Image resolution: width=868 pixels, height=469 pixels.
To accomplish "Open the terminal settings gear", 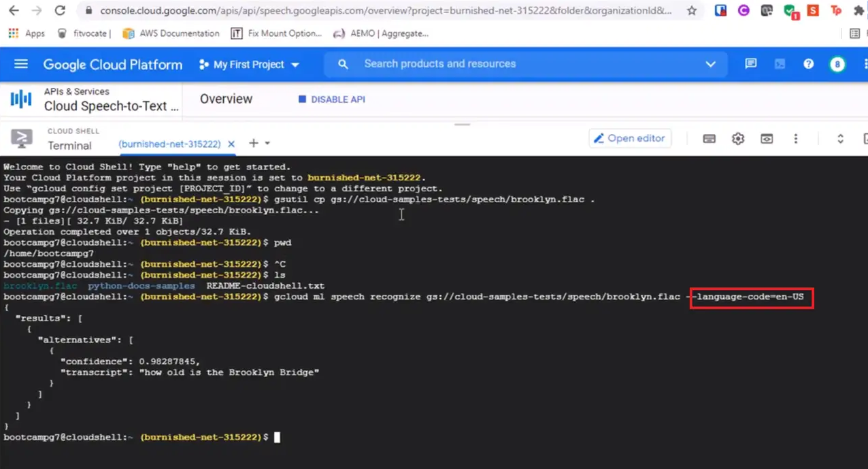I will pos(738,139).
